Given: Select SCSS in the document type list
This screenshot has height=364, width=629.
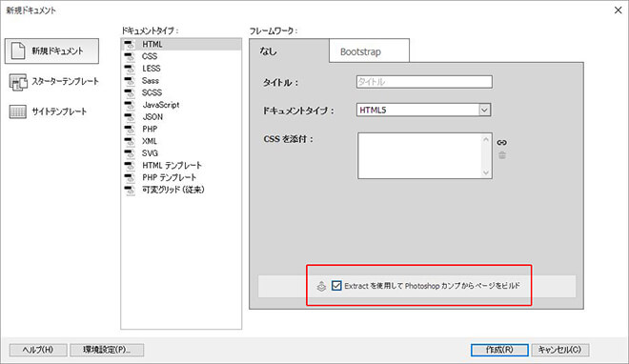Looking at the screenshot, I should [181, 93].
